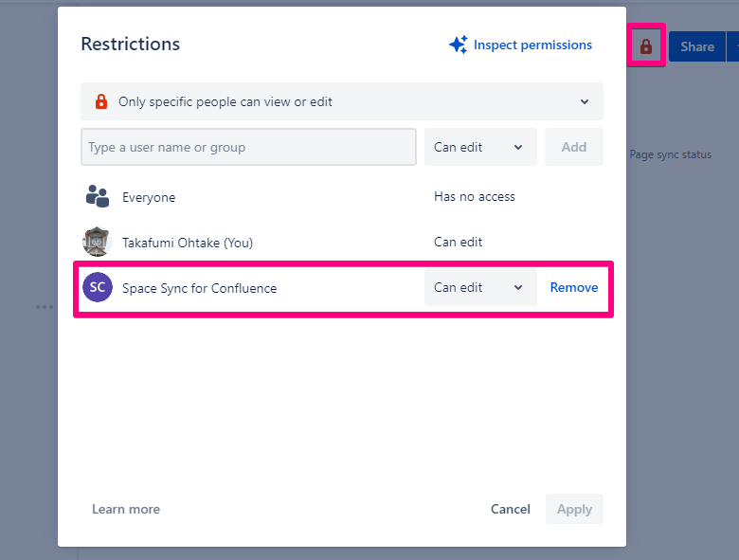Click Takafumi Ohtake's avatar picture

98,242
